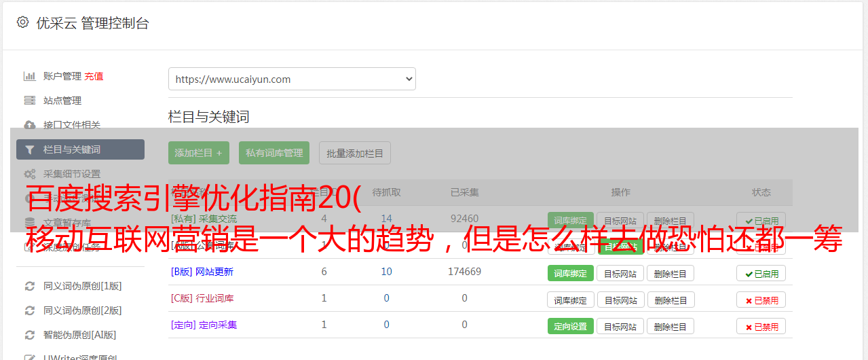Click the 已采集 value 174669
The image size is (868, 360).
click(x=464, y=272)
